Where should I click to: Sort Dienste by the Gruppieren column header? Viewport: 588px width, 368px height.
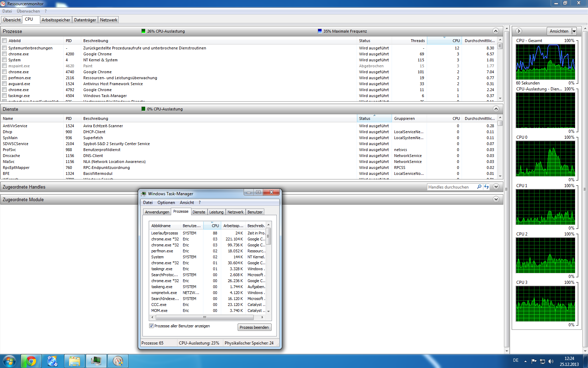(409, 118)
